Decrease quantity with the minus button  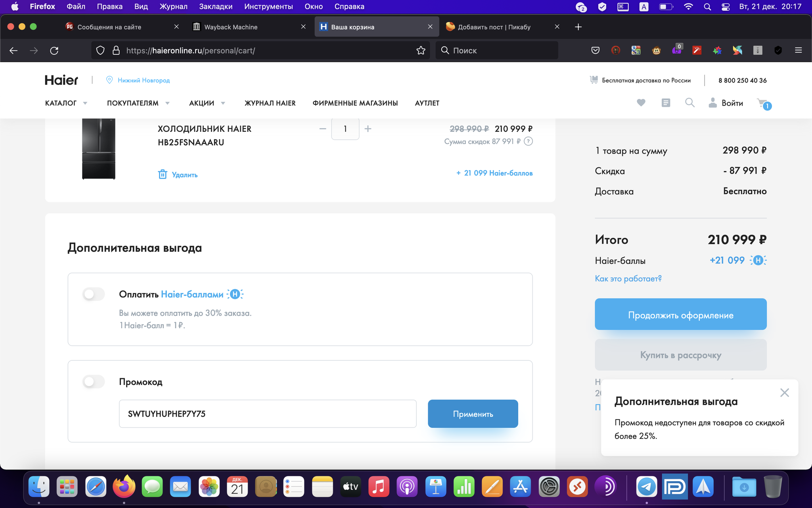[x=323, y=129]
